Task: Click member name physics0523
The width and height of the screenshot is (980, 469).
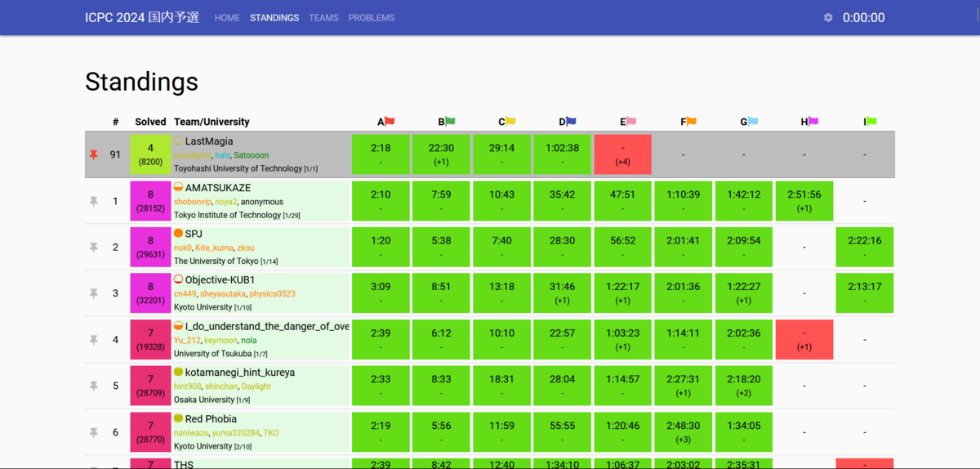Action: pos(273,294)
